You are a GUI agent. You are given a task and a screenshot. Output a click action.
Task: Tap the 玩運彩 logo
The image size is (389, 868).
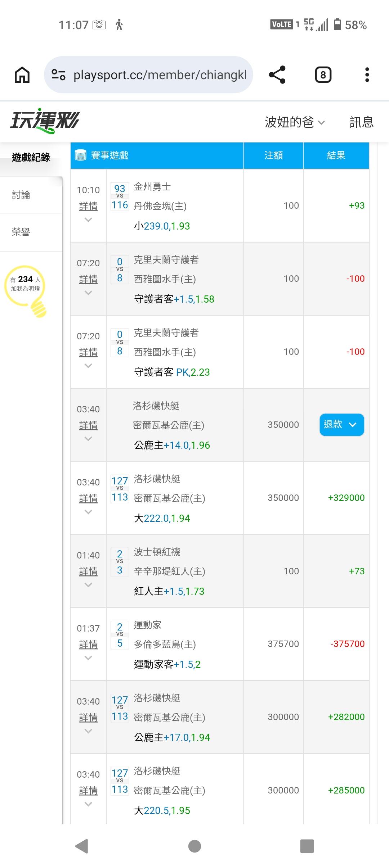[x=45, y=121]
